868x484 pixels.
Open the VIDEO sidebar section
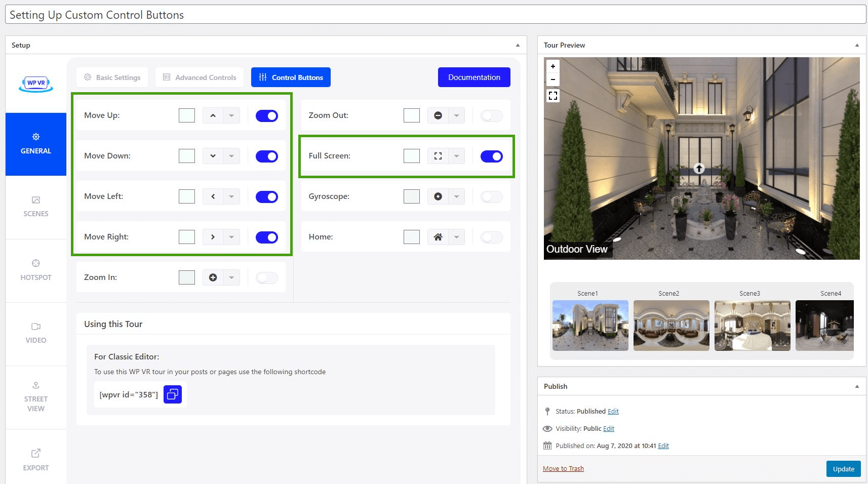36,334
